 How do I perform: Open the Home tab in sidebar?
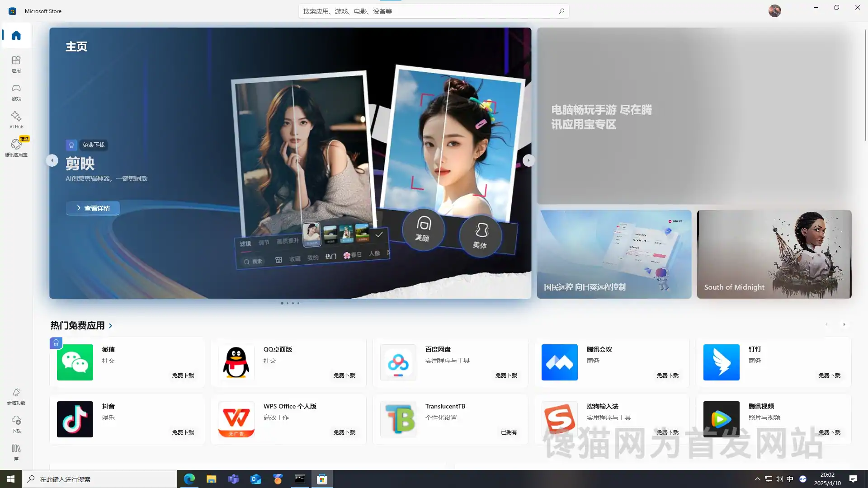pyautogui.click(x=16, y=35)
